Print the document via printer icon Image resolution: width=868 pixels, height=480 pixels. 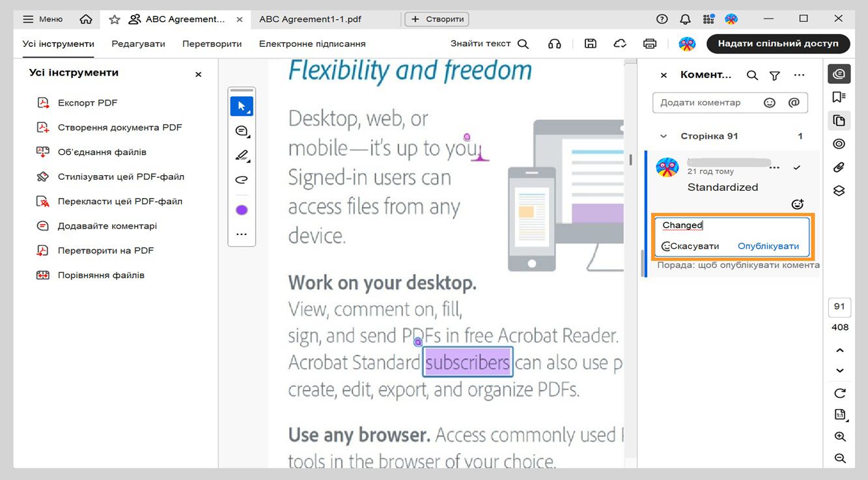(x=650, y=44)
